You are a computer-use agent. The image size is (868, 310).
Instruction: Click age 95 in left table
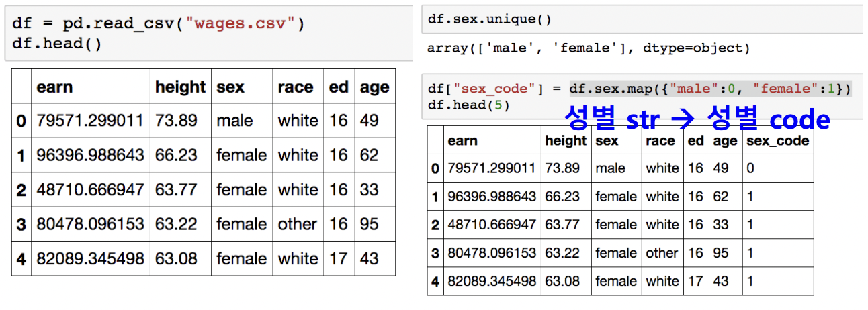pyautogui.click(x=370, y=224)
